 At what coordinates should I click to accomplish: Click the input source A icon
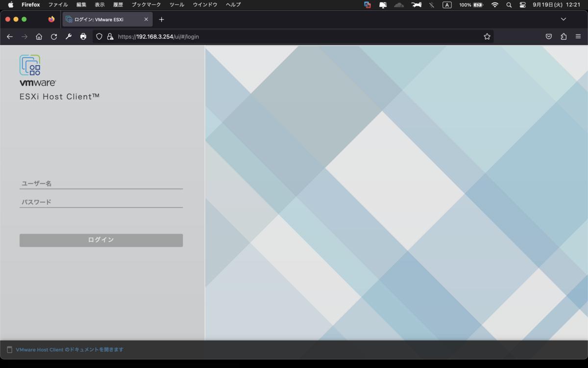click(x=447, y=5)
